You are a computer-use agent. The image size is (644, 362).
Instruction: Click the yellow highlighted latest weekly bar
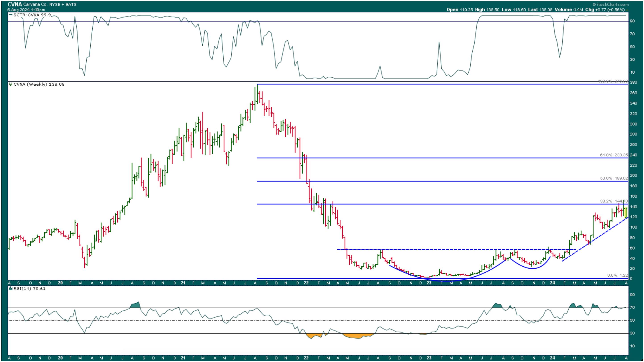pyautogui.click(x=626, y=213)
